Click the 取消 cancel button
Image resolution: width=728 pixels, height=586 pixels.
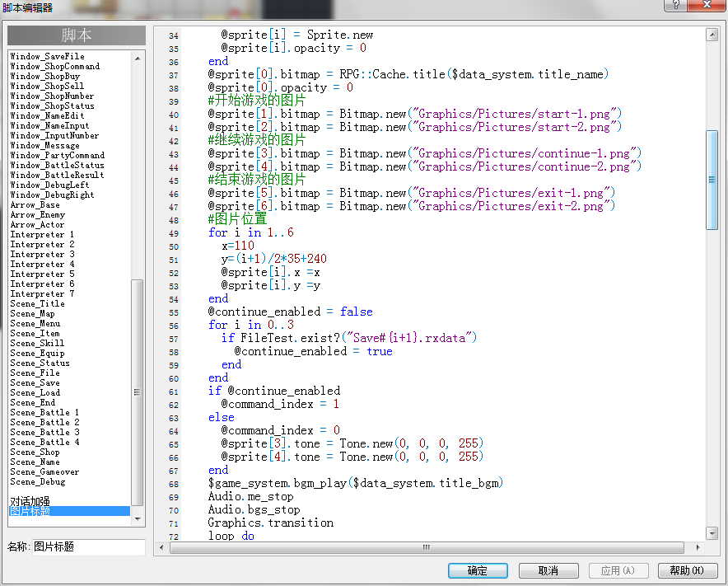pos(548,570)
